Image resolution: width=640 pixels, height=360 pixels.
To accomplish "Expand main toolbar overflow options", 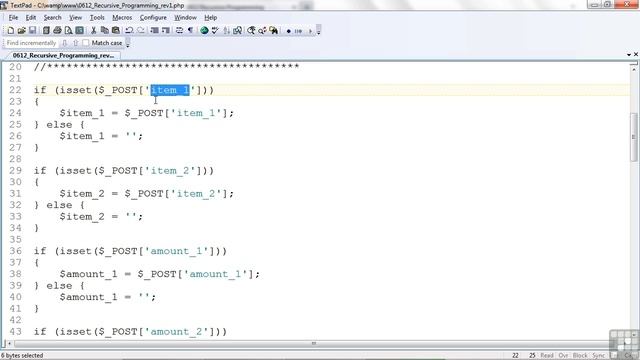I will coord(319,31).
